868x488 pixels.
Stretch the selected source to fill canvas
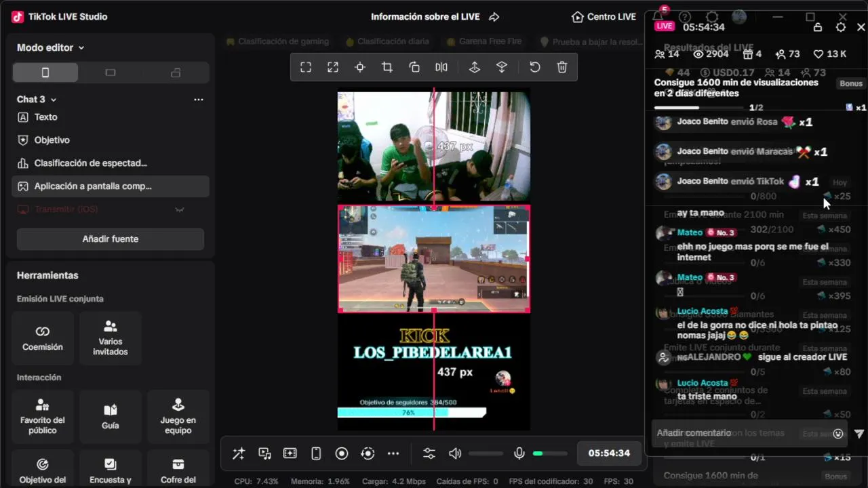pos(333,67)
